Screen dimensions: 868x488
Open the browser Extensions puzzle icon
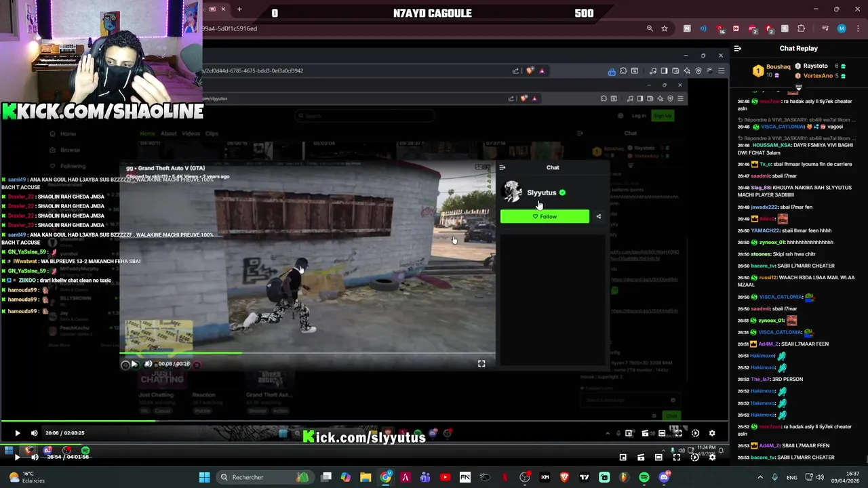pyautogui.click(x=802, y=28)
